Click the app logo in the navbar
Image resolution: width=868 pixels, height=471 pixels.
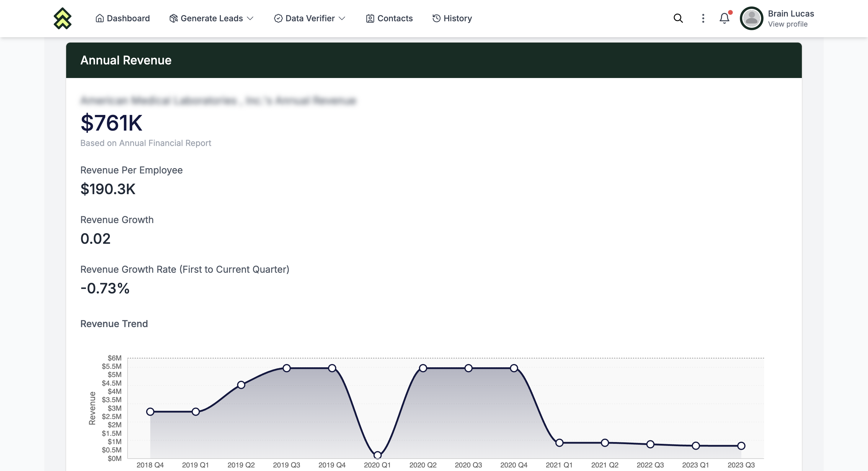coord(62,18)
